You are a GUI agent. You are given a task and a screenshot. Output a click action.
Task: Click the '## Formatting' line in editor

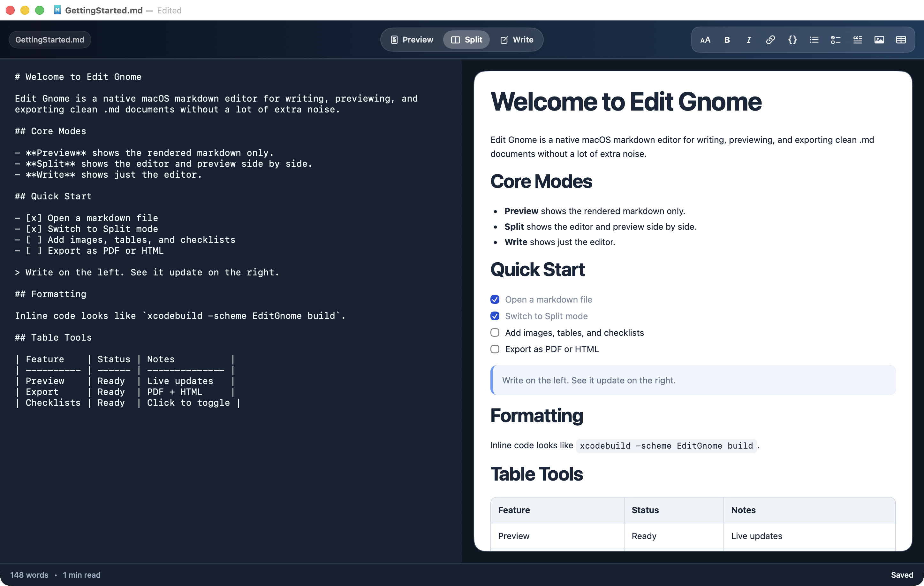[x=50, y=294]
